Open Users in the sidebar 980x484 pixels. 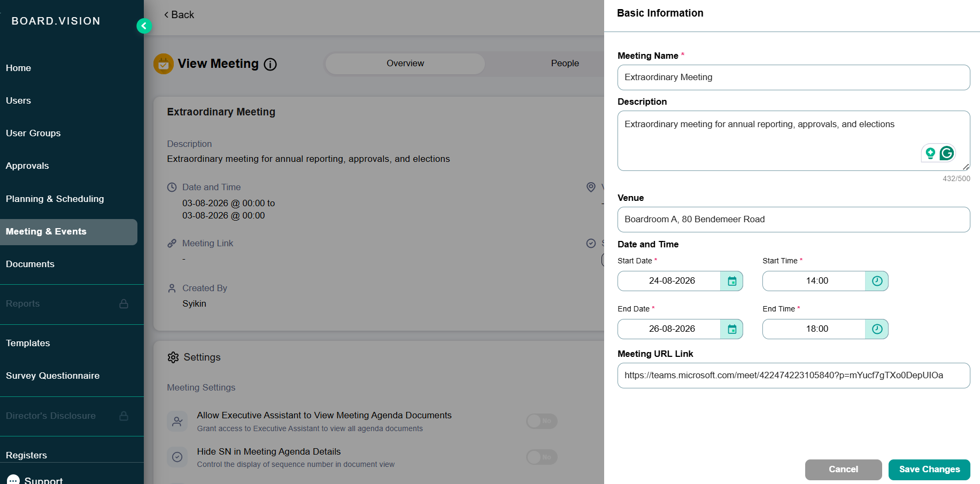pyautogui.click(x=19, y=100)
